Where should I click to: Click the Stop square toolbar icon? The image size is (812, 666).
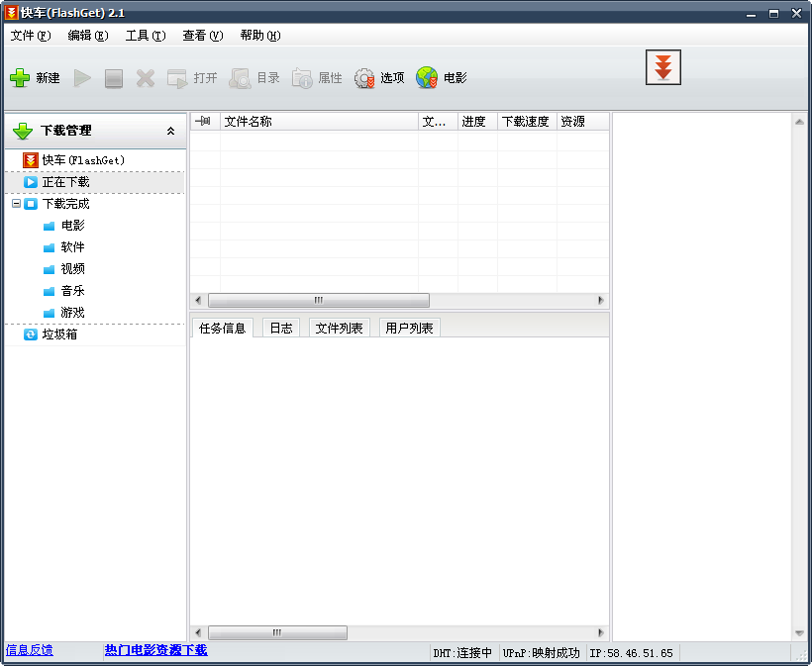coord(114,78)
